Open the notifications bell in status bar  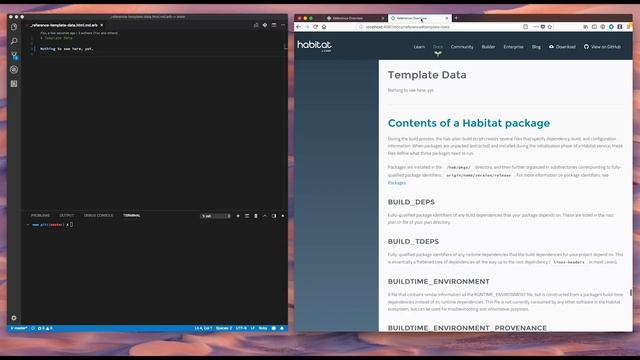pos(282,328)
